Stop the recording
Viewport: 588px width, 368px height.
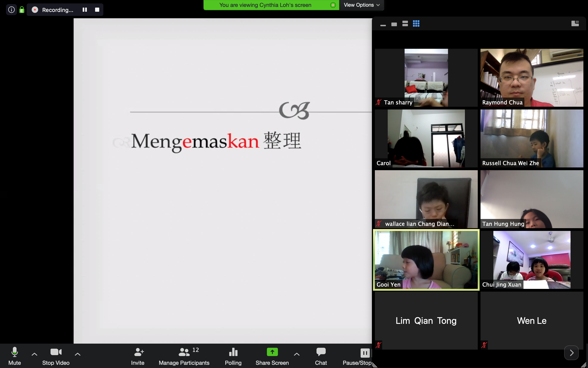click(x=97, y=10)
